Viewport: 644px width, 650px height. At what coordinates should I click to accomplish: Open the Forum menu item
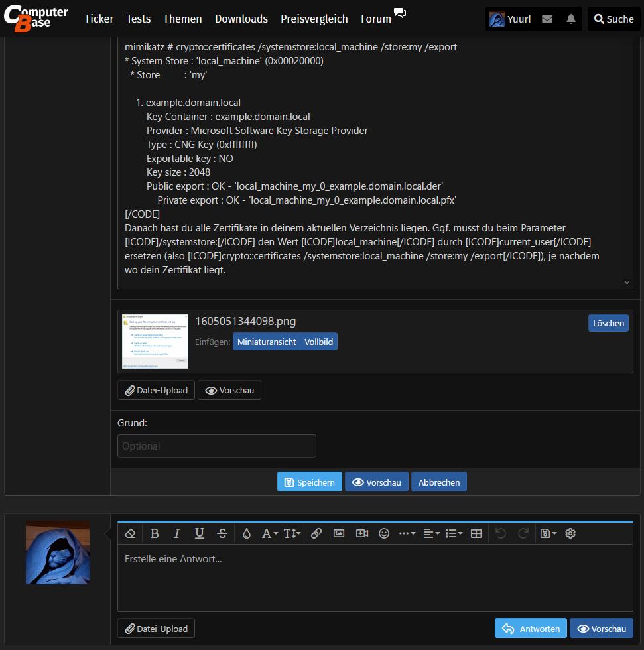click(376, 19)
